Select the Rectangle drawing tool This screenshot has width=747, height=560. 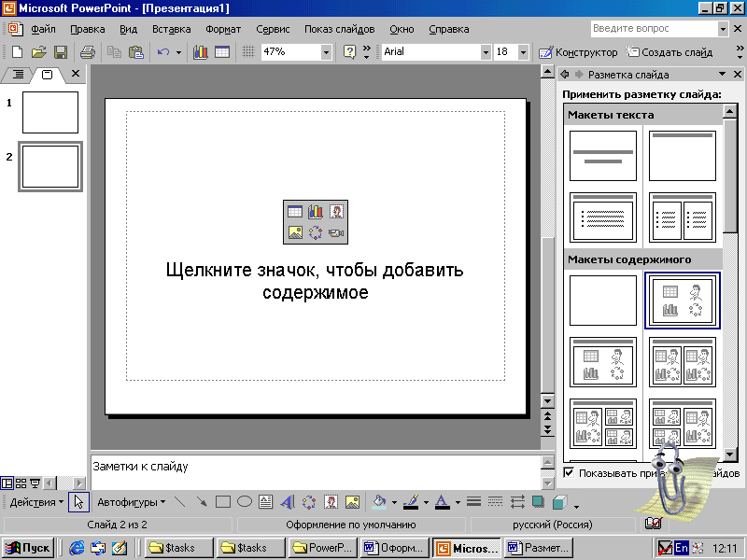223,502
